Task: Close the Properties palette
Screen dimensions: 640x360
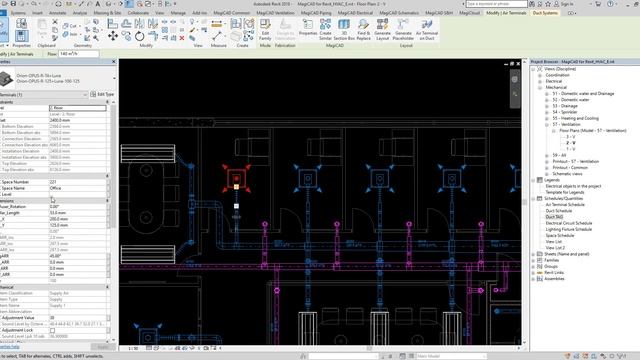Action: coord(113,62)
